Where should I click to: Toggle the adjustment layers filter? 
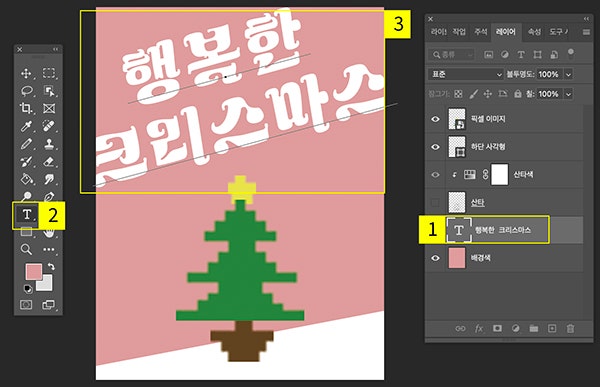pos(505,55)
